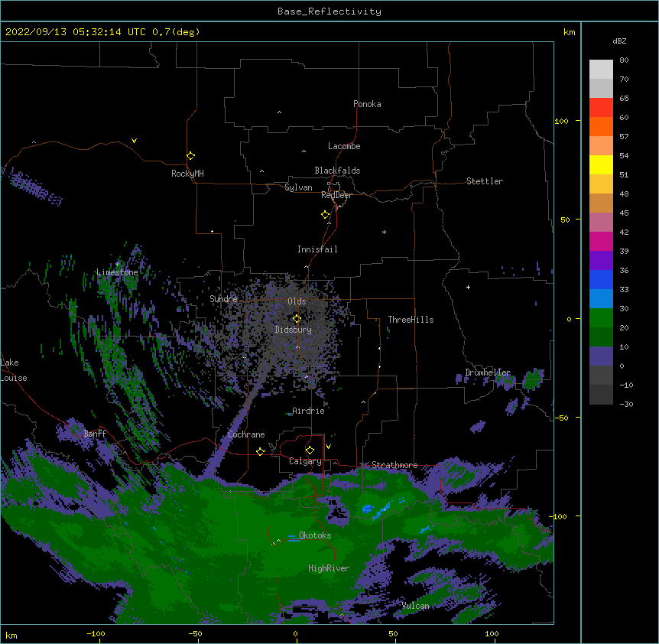Click the Vulcan town label
659x644 pixels.
coord(416,606)
